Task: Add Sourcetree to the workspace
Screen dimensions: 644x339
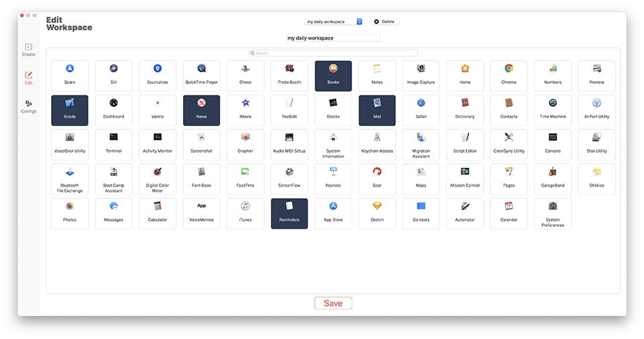Action: (158, 76)
